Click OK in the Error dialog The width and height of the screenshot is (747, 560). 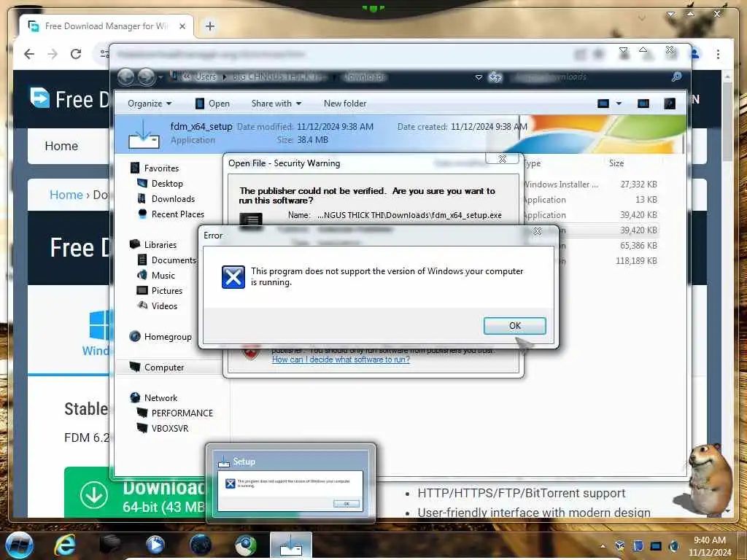pos(514,326)
